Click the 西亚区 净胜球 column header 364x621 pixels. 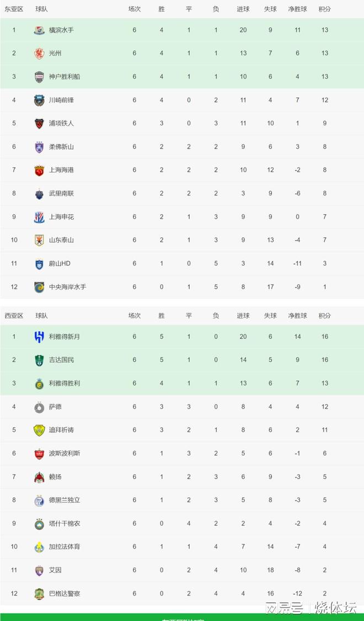297,316
